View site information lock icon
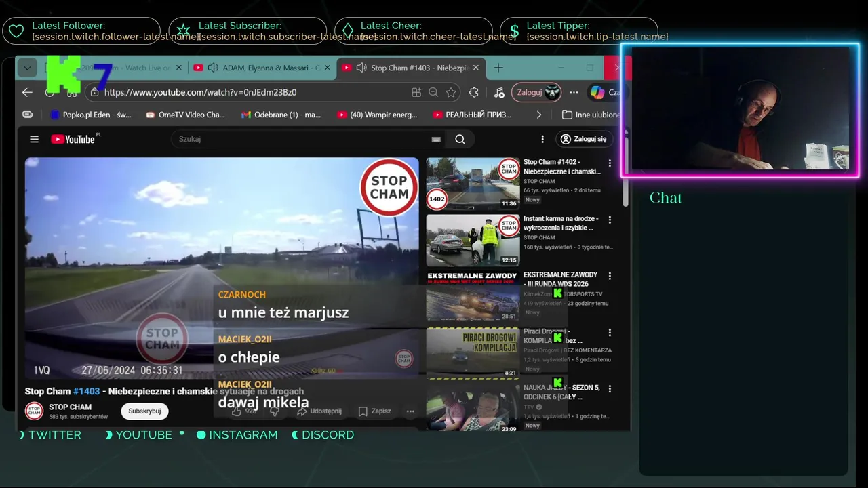 [x=94, y=92]
